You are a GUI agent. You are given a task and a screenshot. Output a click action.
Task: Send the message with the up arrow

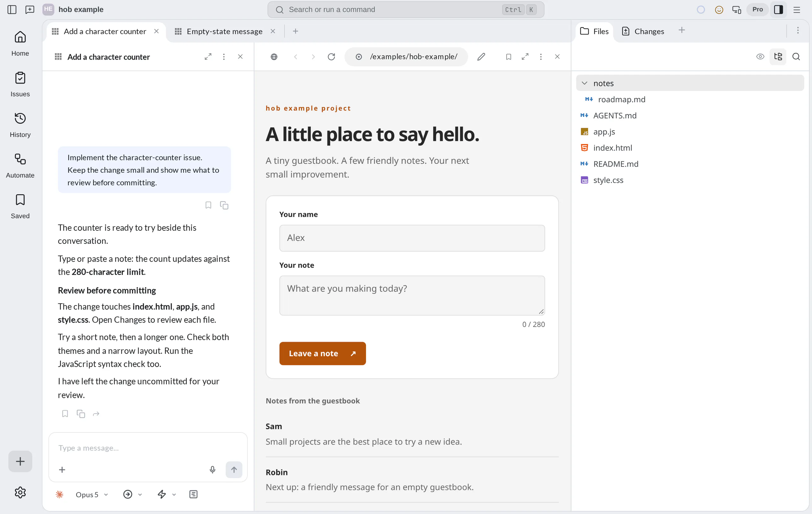click(234, 470)
